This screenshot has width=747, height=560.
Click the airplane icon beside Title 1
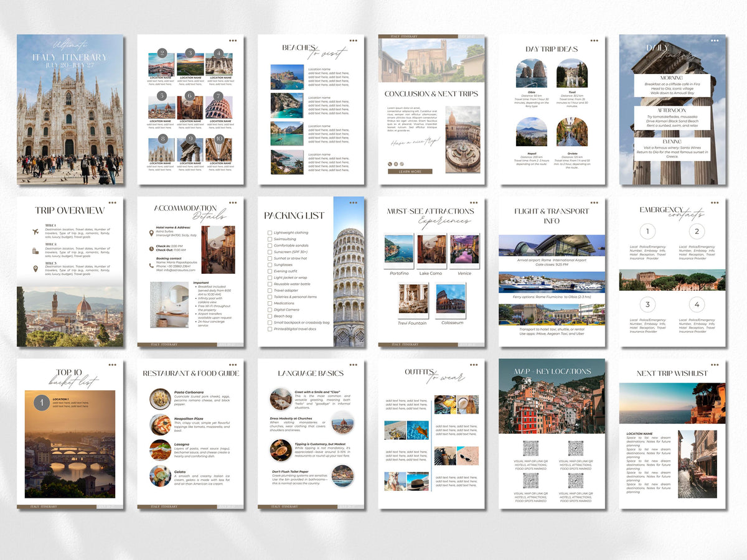(x=35, y=232)
